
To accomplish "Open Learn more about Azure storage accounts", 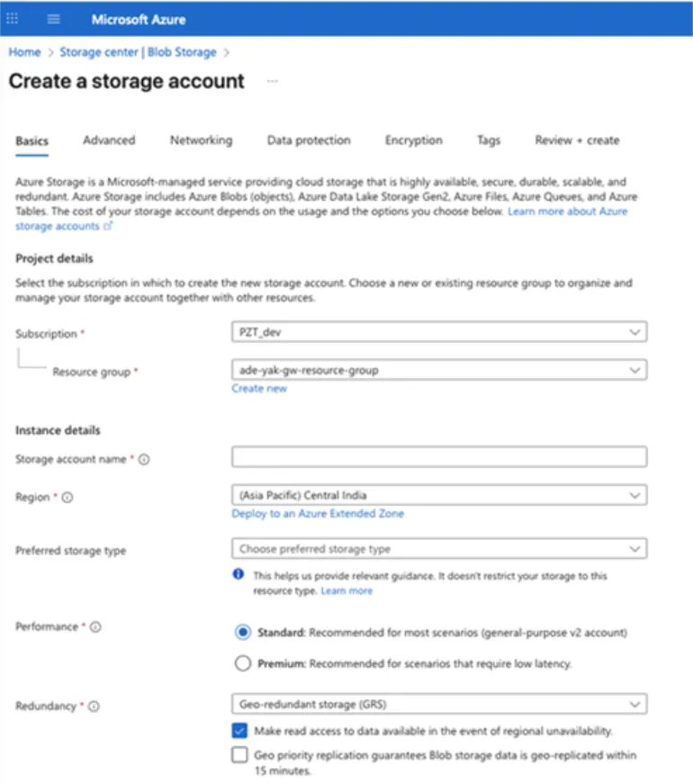I will click(x=568, y=212).
